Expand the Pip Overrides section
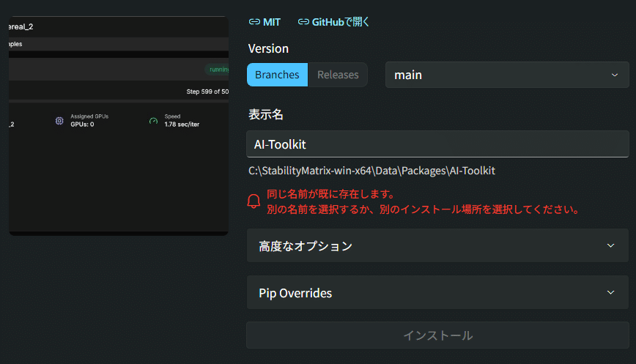Image resolution: width=636 pixels, height=364 pixels. pos(437,292)
